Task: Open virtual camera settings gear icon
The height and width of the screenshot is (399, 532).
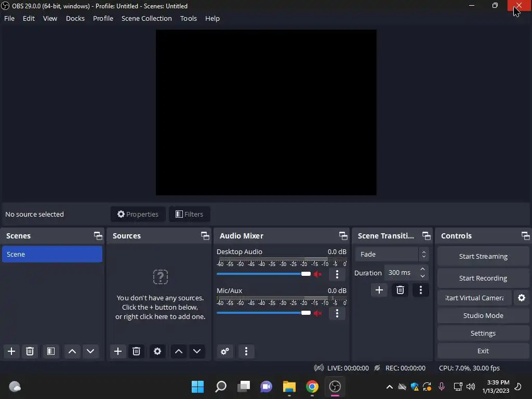Action: tap(522, 298)
